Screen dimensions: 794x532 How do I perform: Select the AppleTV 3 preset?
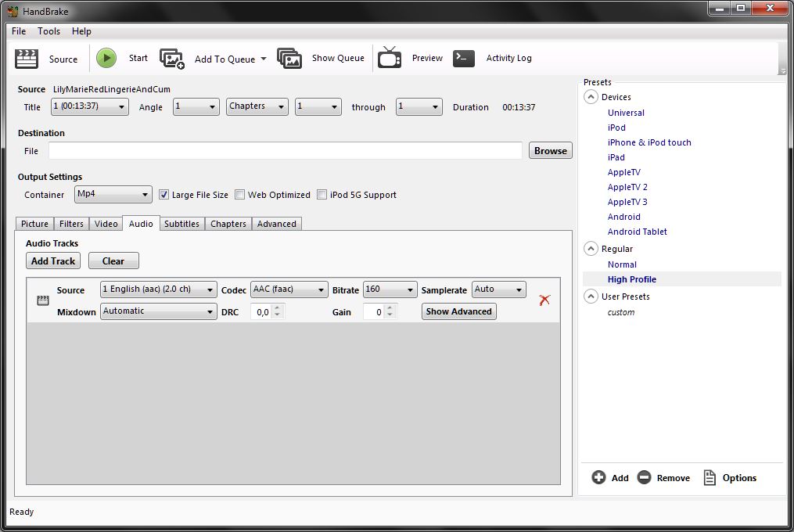[x=627, y=202]
